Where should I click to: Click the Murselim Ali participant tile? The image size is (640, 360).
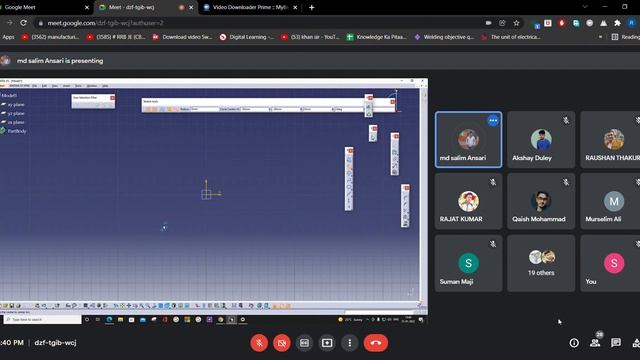pos(610,201)
